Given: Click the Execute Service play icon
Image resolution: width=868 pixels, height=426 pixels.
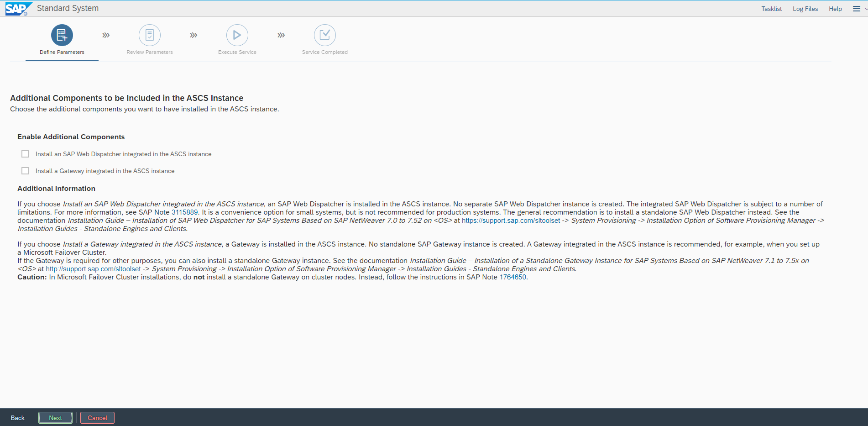Looking at the screenshot, I should pos(237,35).
